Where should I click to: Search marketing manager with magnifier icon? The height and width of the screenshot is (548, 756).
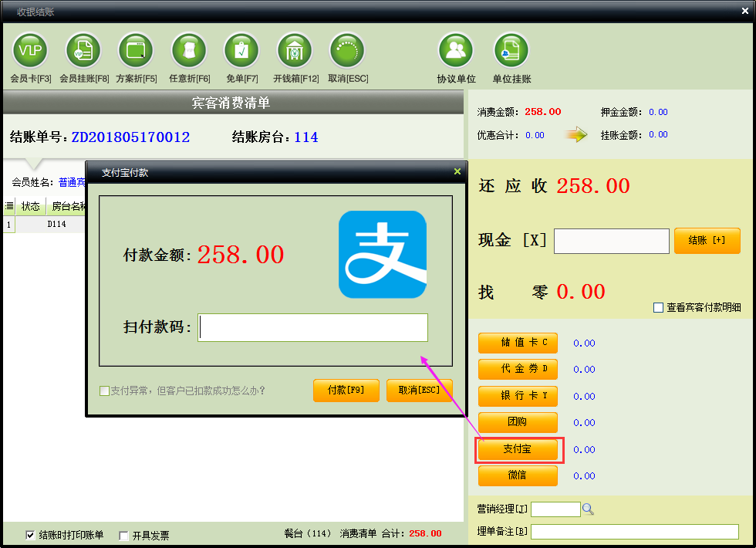click(x=588, y=509)
